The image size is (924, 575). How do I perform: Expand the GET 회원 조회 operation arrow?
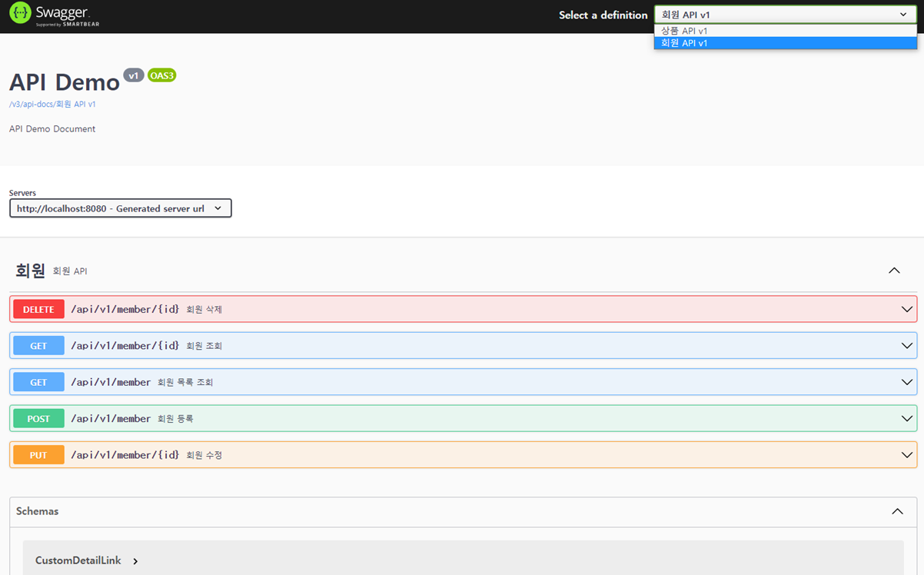point(907,346)
